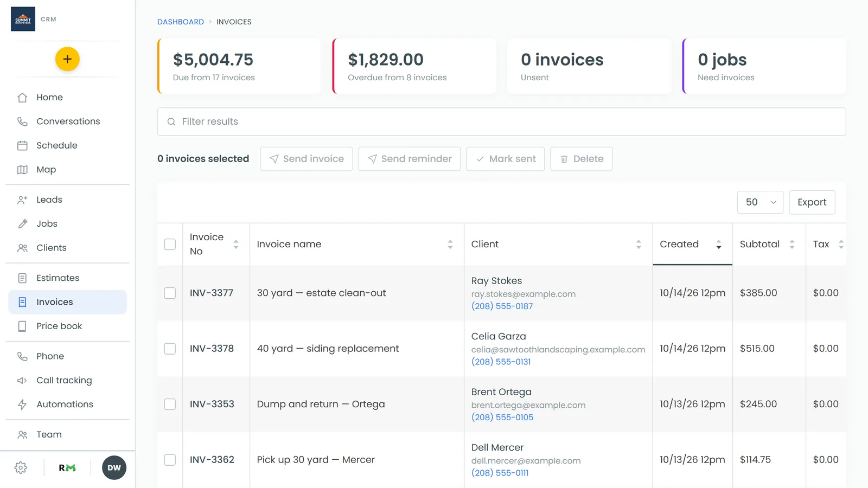Click the Price book icon
The width and height of the screenshot is (868, 488).
[22, 326]
